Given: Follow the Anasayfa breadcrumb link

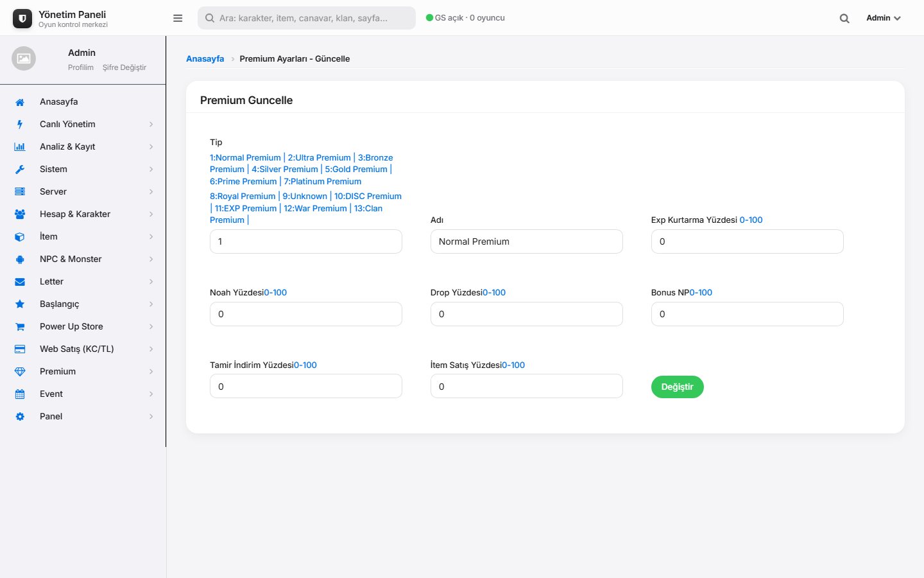Looking at the screenshot, I should pyautogui.click(x=205, y=58).
